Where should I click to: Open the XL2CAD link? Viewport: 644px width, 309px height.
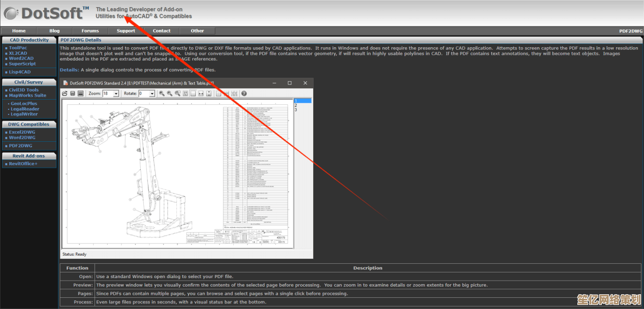point(18,53)
